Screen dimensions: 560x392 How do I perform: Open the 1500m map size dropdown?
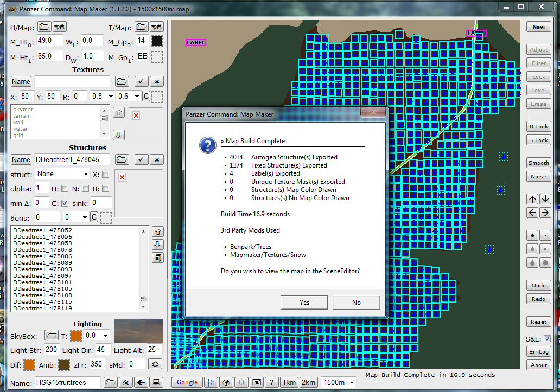point(352,383)
